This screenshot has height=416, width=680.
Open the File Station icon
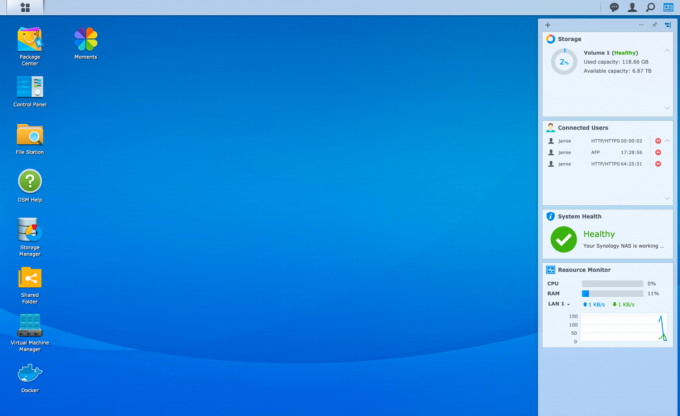29,135
